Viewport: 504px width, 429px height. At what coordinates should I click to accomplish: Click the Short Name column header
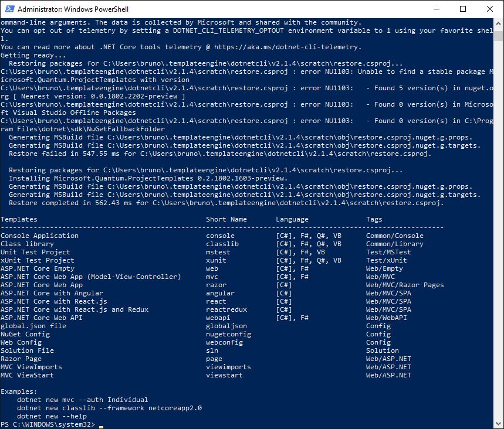pyautogui.click(x=226, y=219)
